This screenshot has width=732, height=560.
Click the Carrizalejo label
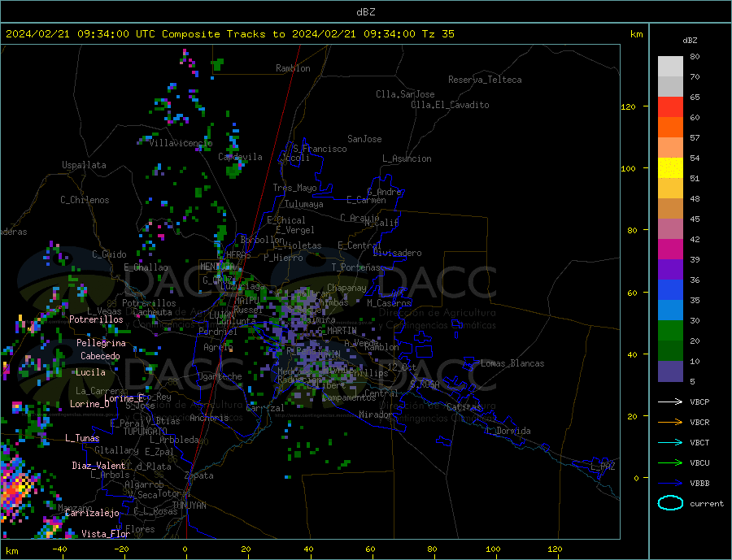pyautogui.click(x=92, y=514)
